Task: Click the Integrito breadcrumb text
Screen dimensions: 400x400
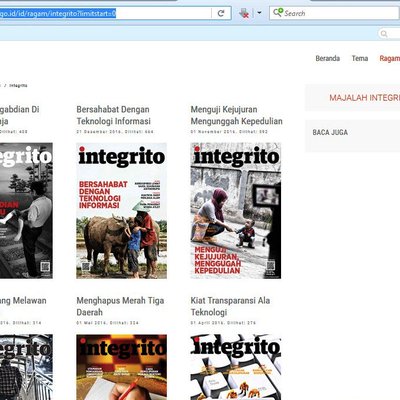Action: (18, 86)
